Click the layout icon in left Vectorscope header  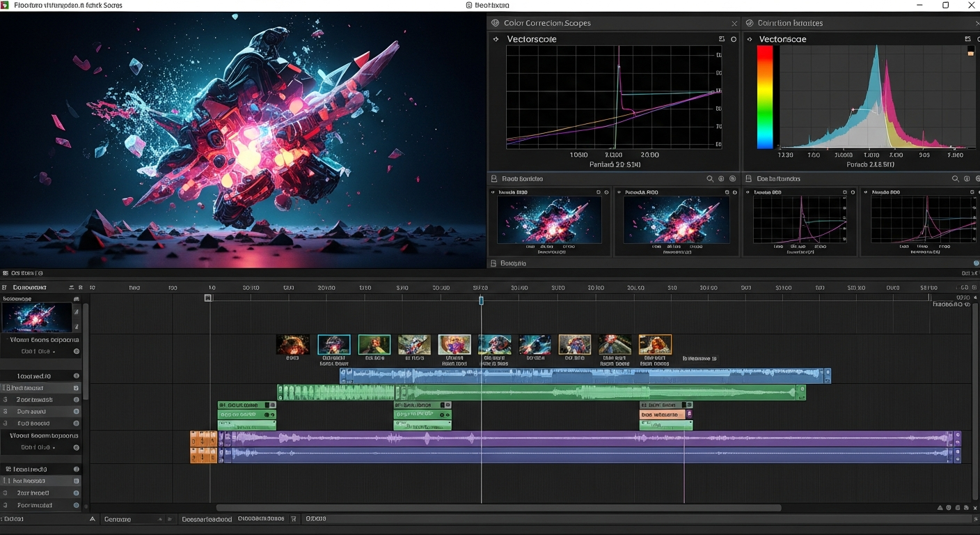tap(722, 39)
